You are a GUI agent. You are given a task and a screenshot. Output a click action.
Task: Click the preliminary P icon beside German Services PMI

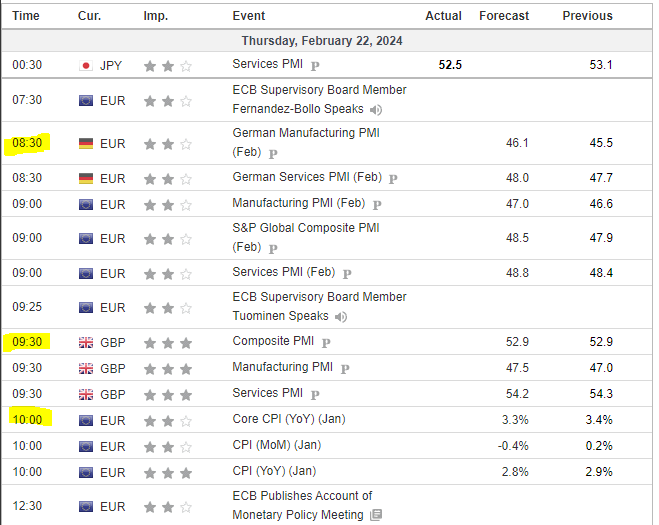click(393, 178)
